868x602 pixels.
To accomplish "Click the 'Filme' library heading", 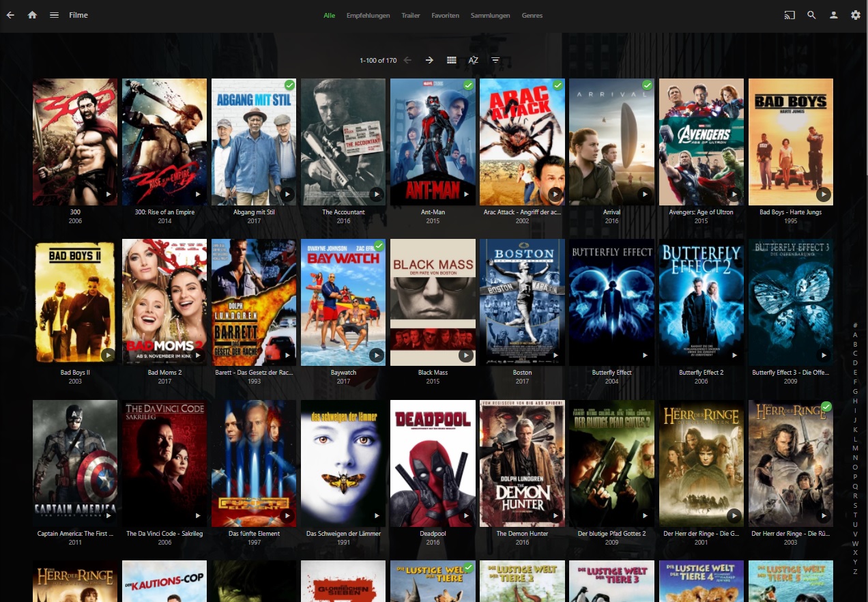I will [x=78, y=15].
